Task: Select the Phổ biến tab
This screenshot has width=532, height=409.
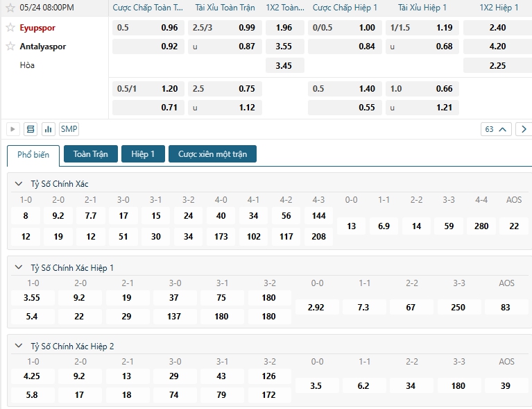Action: (x=33, y=155)
